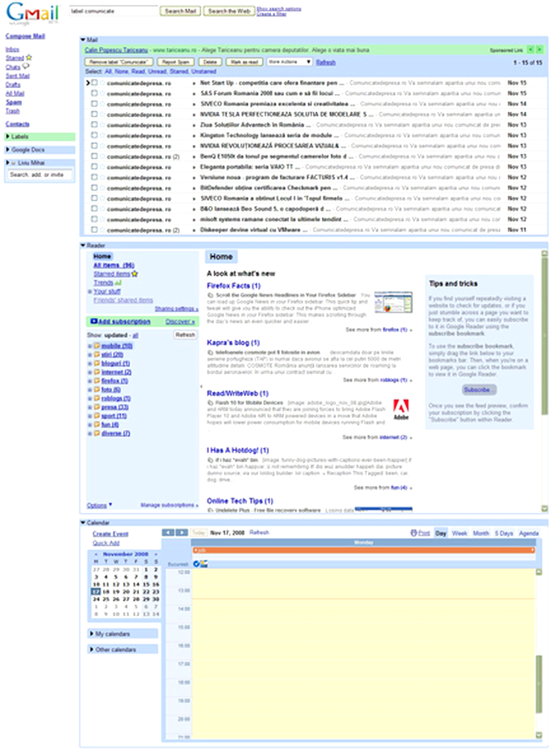Collapse the Mail section

(x=83, y=40)
